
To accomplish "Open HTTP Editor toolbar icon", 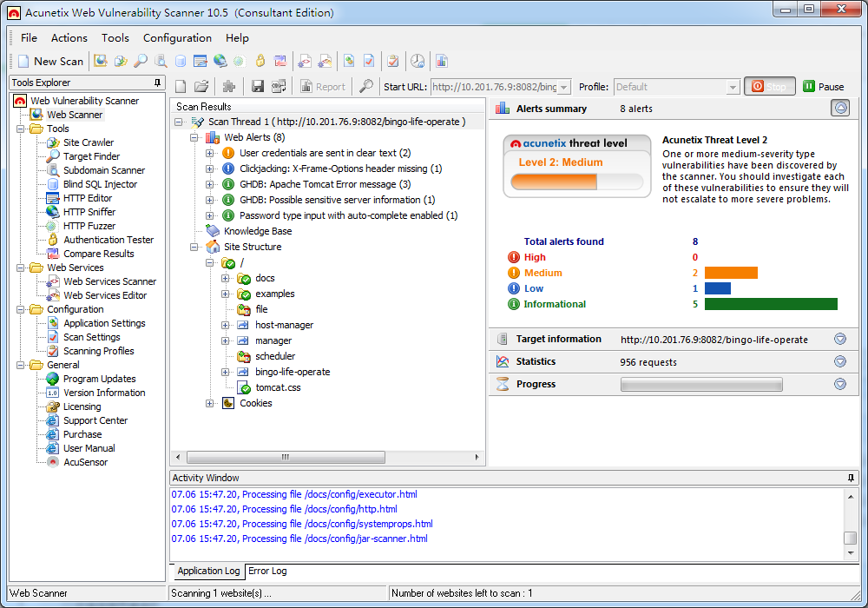I will (201, 61).
